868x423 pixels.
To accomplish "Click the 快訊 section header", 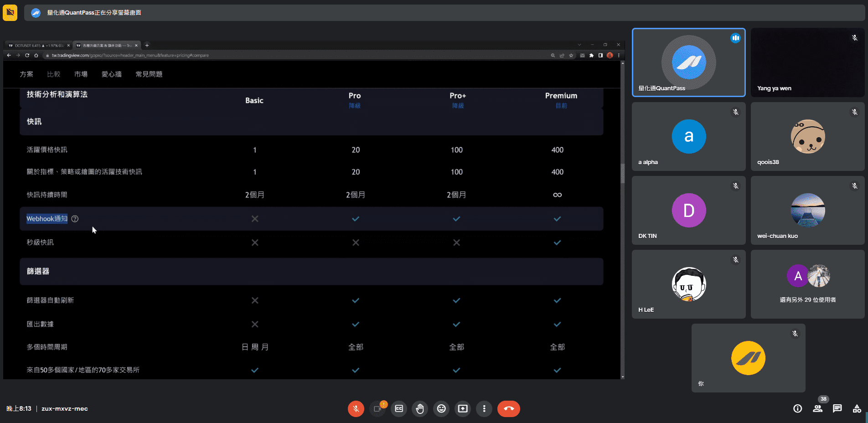I will (x=311, y=122).
